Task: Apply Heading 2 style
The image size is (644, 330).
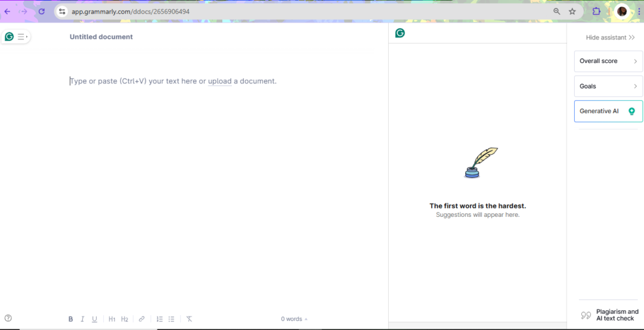Action: pyautogui.click(x=125, y=319)
